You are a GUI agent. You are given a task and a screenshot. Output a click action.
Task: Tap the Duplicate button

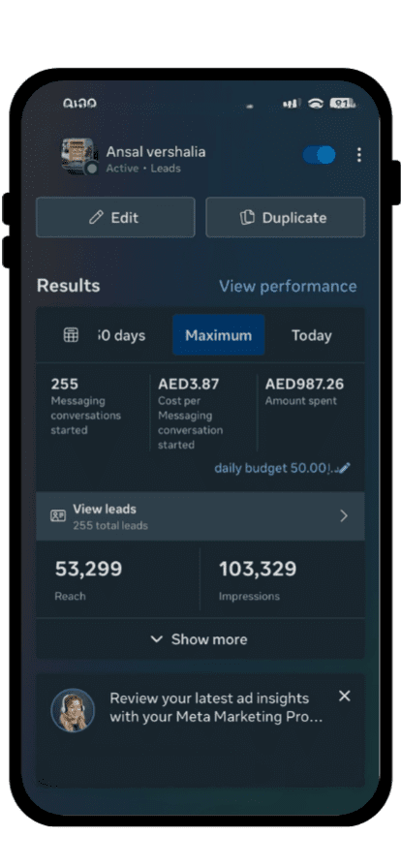tap(285, 218)
